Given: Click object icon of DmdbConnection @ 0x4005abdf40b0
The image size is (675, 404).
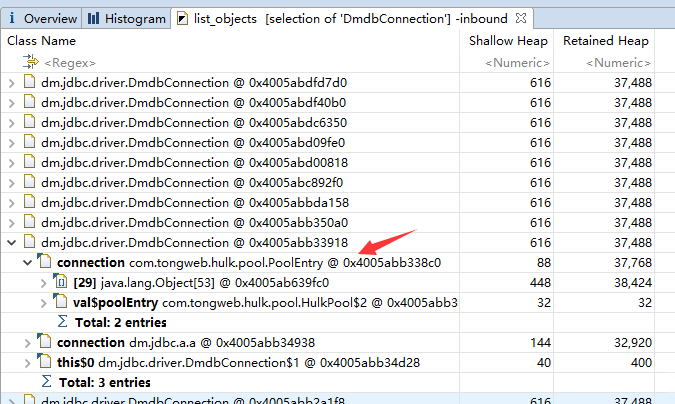Looking at the screenshot, I should [29, 101].
